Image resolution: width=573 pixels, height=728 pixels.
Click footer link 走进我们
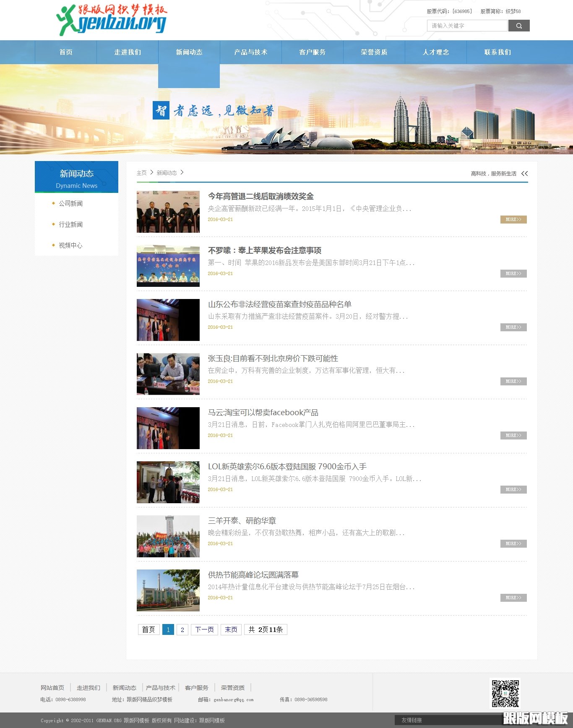tap(89, 688)
